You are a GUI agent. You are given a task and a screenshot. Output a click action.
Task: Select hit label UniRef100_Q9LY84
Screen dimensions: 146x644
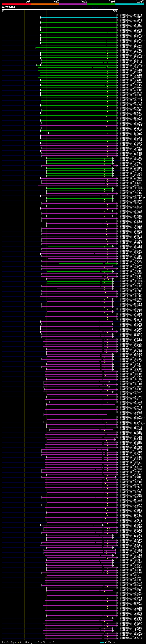(131, 30)
